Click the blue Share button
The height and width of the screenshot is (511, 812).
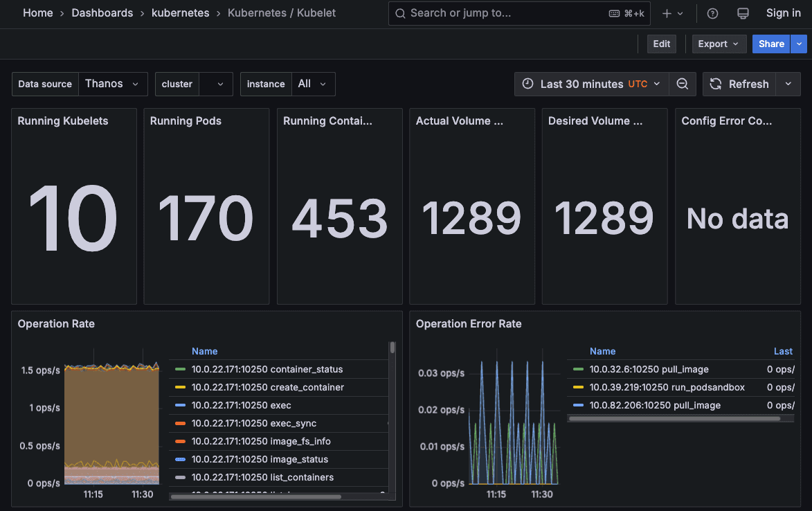771,44
